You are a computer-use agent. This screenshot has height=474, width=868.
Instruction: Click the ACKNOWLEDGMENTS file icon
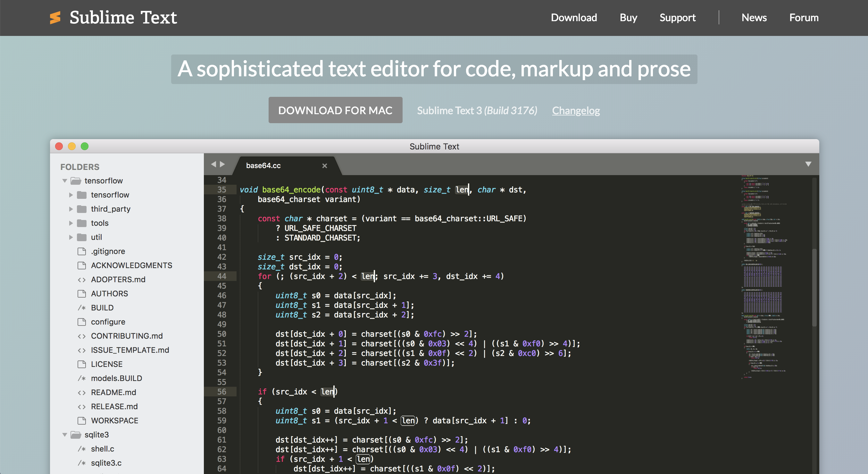(x=81, y=266)
